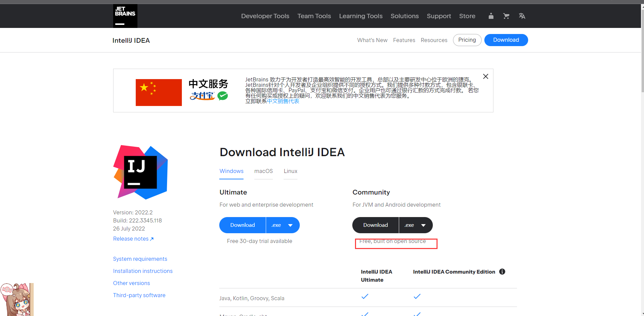Screen dimensions: 644x316
Task: Click the "IntelliJ IDEA Community Edition" column header
Action: (x=454, y=272)
